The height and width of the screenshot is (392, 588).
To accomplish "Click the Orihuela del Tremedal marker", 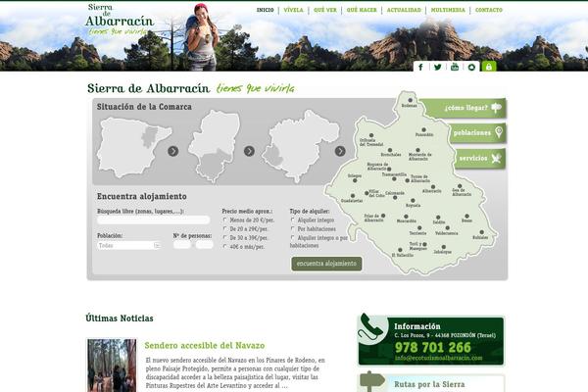I will 371,135.
